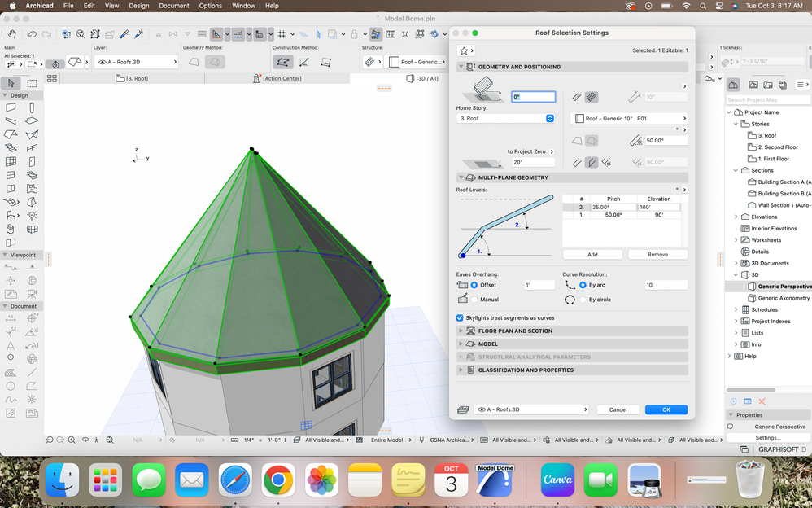Uncheck Skylights treat segments as curves
The image size is (812, 508).
[461, 318]
